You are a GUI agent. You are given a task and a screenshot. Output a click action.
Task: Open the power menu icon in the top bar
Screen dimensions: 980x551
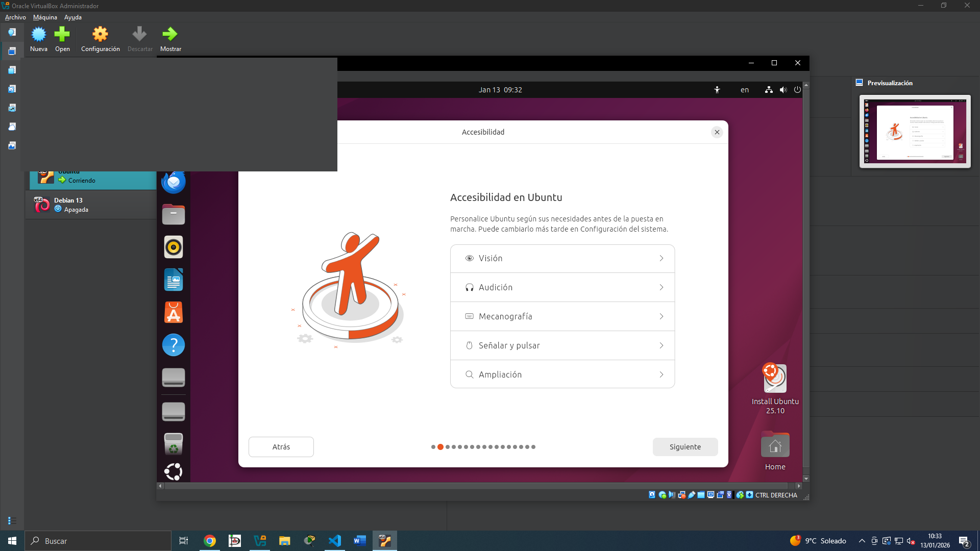797,90
